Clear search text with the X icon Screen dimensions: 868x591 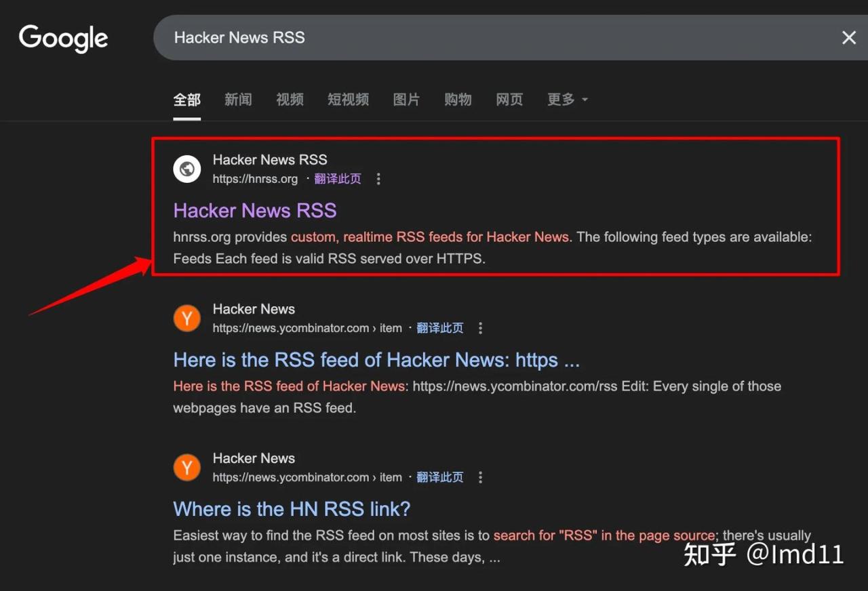[x=848, y=38]
